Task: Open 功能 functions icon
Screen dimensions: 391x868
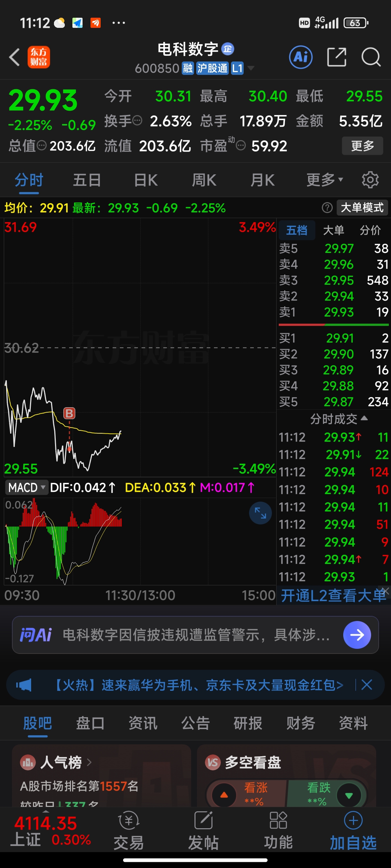Action: 278,830
